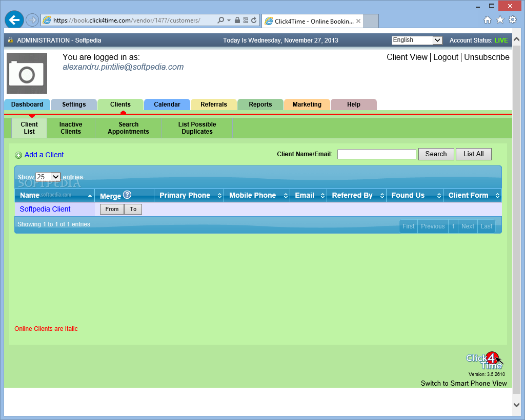Open the Calendar tab
Screen dimensions: 525x420
167,104
